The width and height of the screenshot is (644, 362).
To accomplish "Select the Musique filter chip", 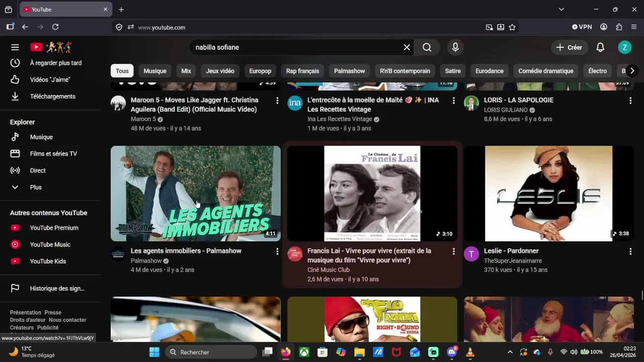I will point(155,71).
